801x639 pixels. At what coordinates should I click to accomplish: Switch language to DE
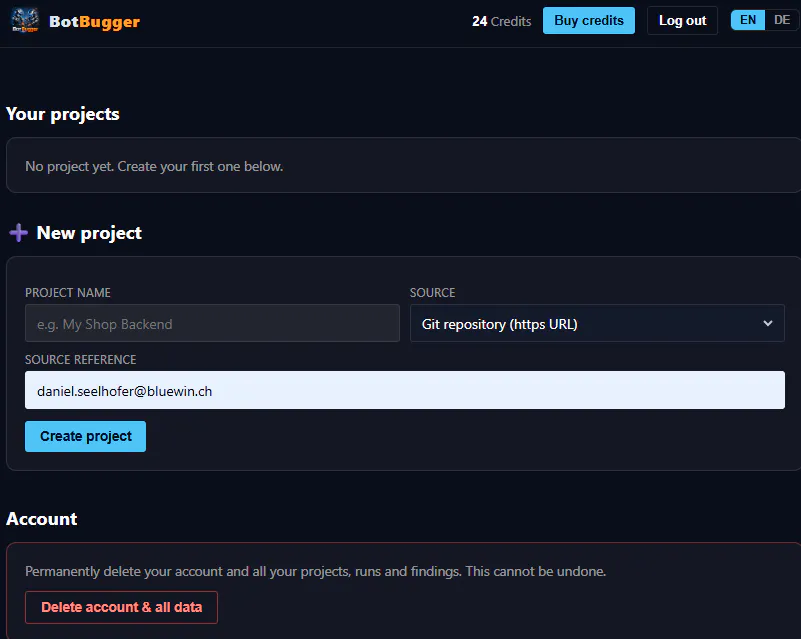click(782, 20)
